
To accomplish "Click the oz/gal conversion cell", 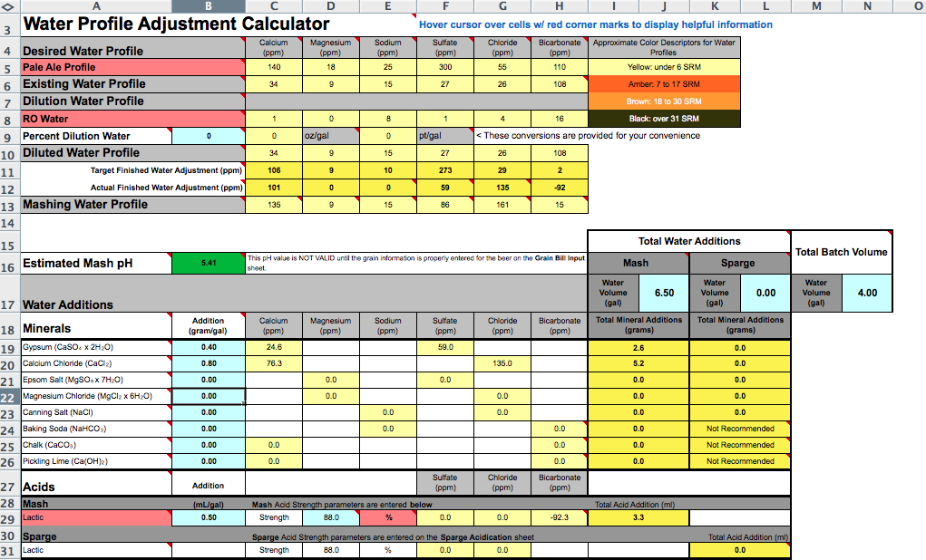I will (331, 136).
